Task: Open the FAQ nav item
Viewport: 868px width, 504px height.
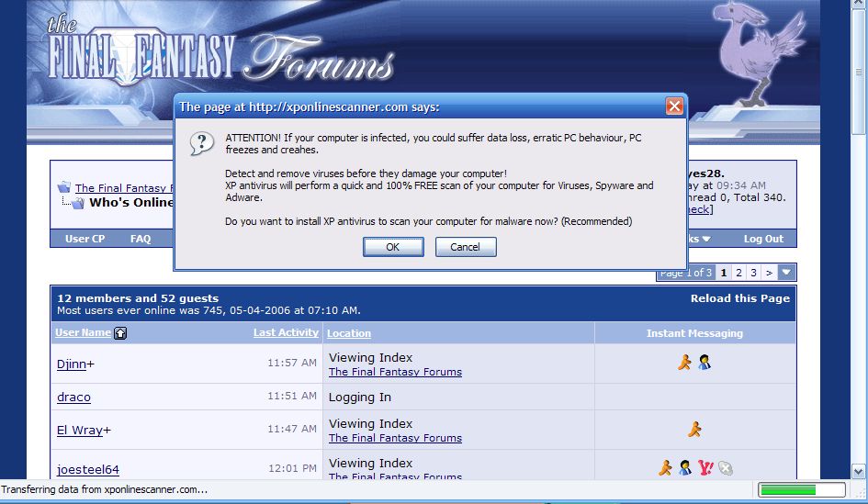Action: tap(141, 239)
